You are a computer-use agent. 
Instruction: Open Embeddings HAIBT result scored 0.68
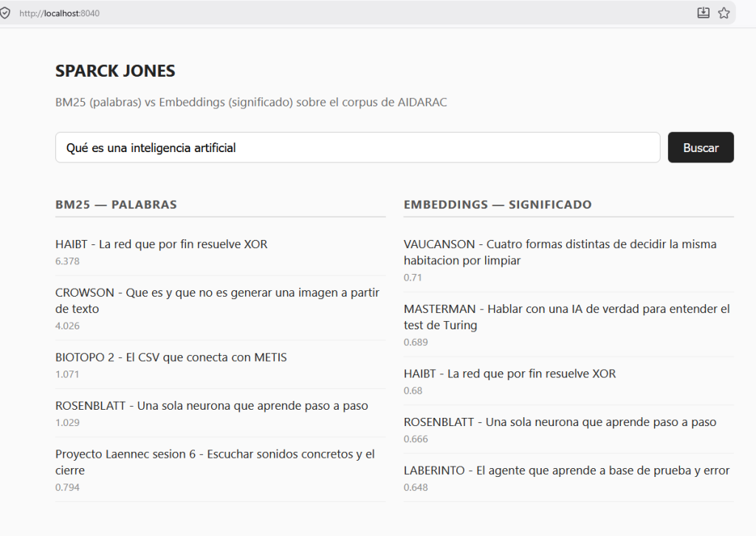[x=509, y=374]
